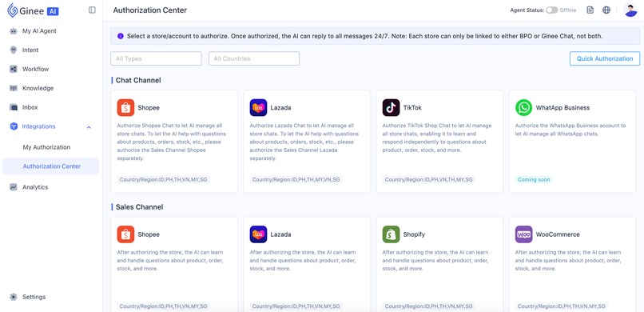Open the All Countries filter dropdown
This screenshot has width=644, height=312.
[x=254, y=58]
